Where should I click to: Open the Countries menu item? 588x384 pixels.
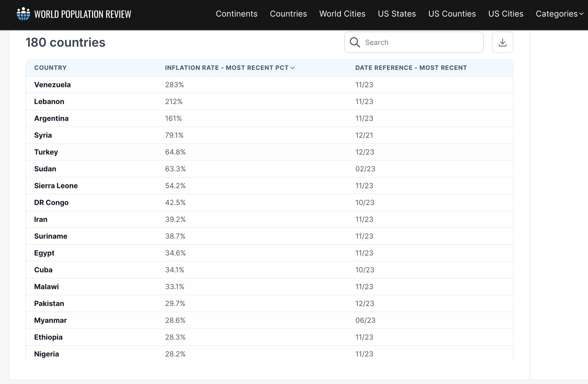click(x=288, y=14)
